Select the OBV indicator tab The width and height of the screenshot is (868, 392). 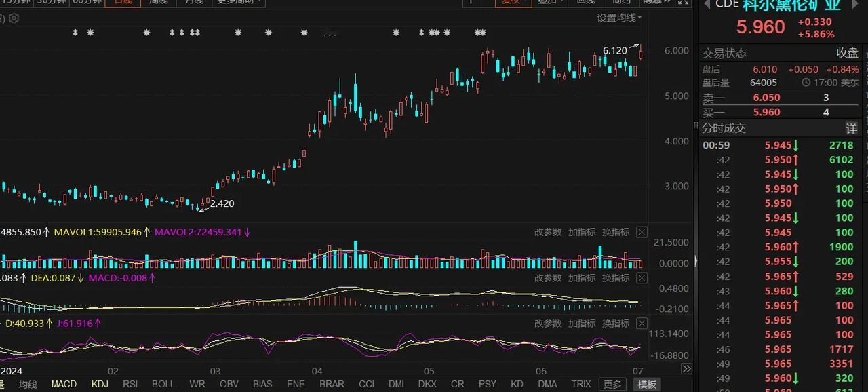[x=229, y=385]
